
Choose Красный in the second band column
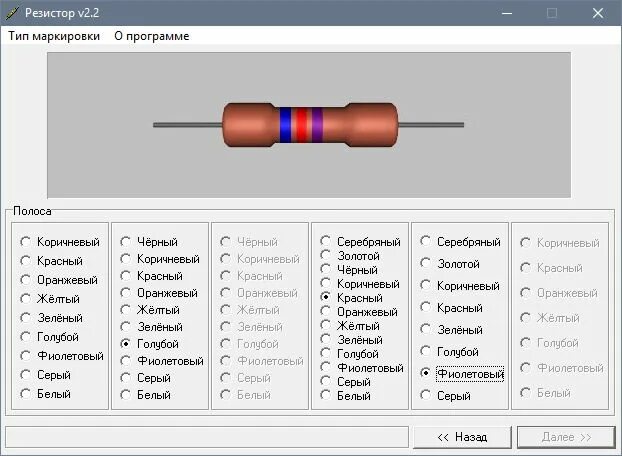[x=151, y=276]
